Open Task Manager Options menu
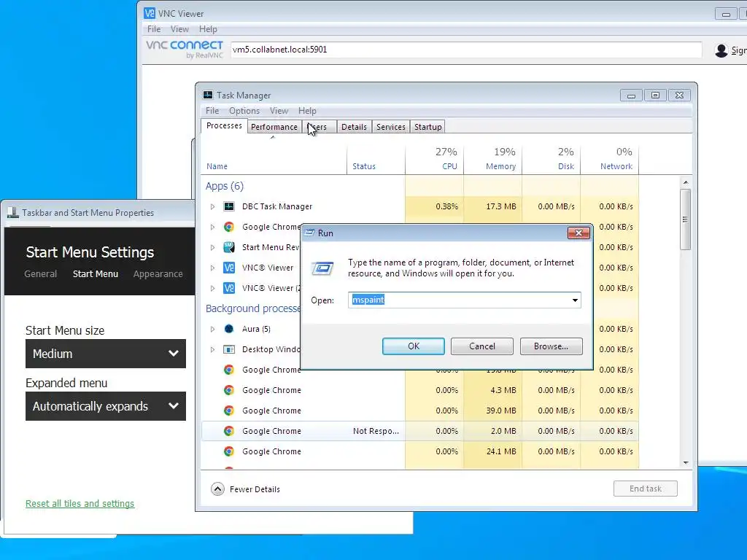 [x=244, y=111]
